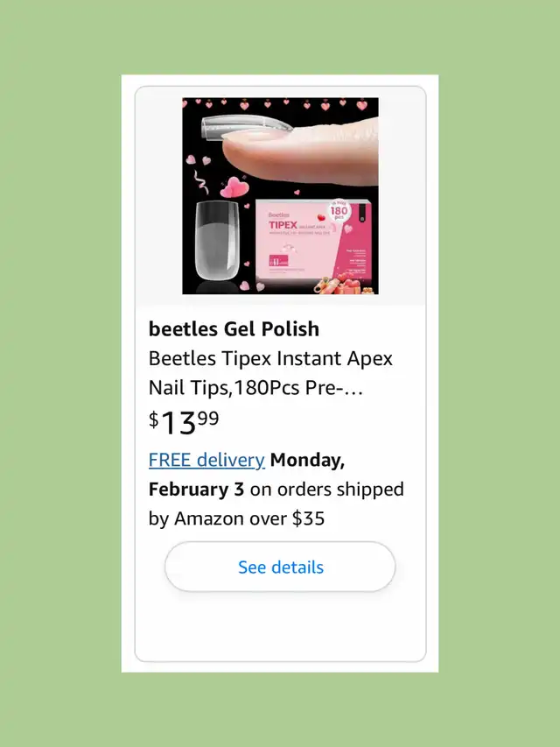Click the fingertip wearing the nail tip
Viewport: 560px width, 747px height.
click(x=301, y=153)
